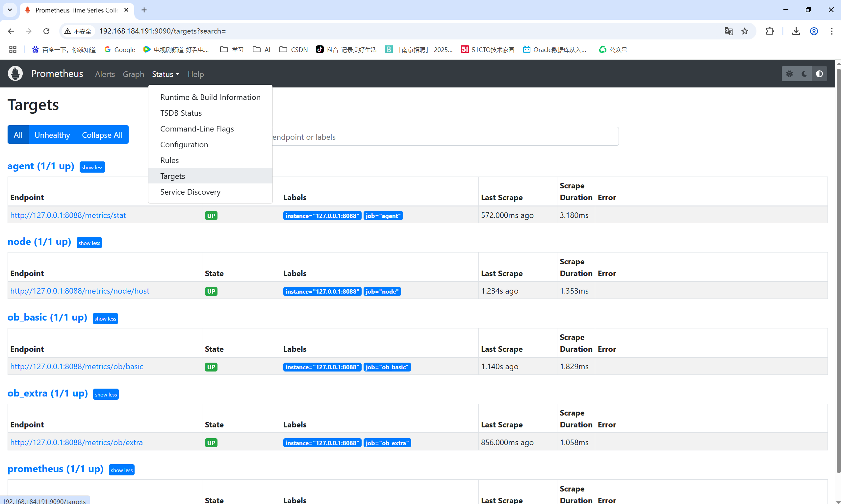Close the Prometheus Time Series tab

(x=126, y=10)
